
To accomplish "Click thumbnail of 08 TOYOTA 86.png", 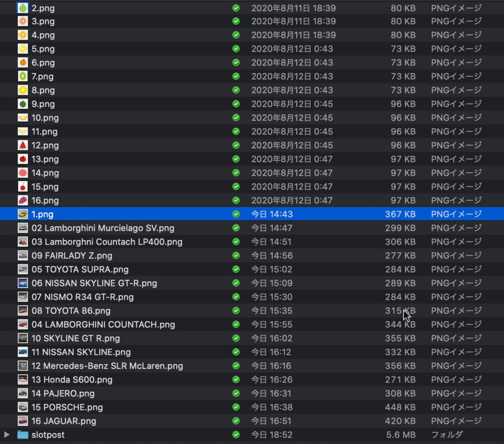I will pos(23,311).
